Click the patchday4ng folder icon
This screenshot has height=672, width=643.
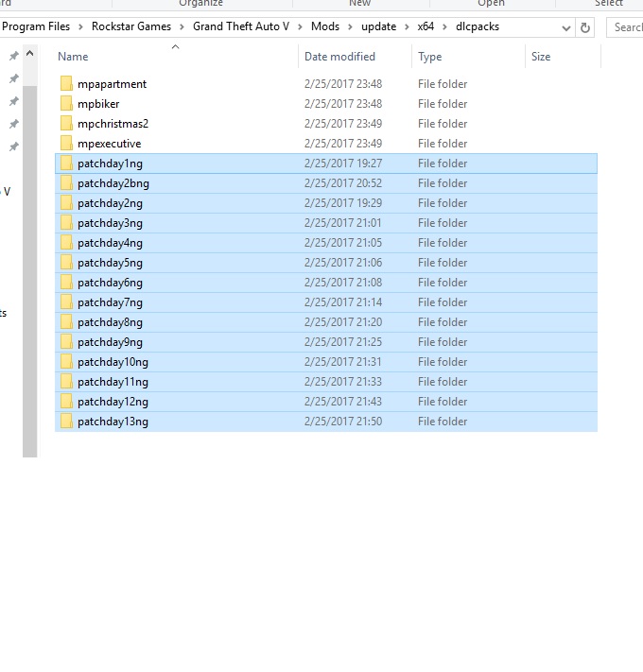tap(66, 242)
